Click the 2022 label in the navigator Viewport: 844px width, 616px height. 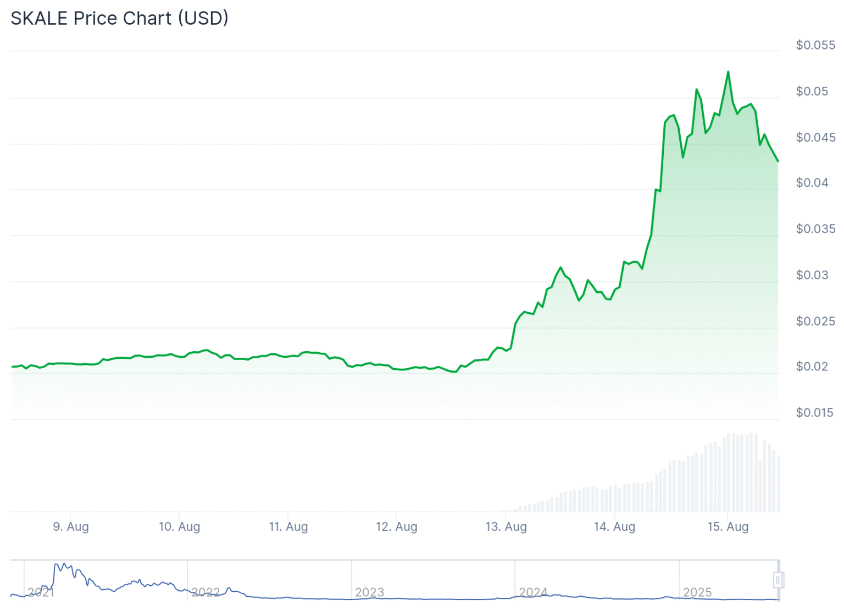(206, 592)
